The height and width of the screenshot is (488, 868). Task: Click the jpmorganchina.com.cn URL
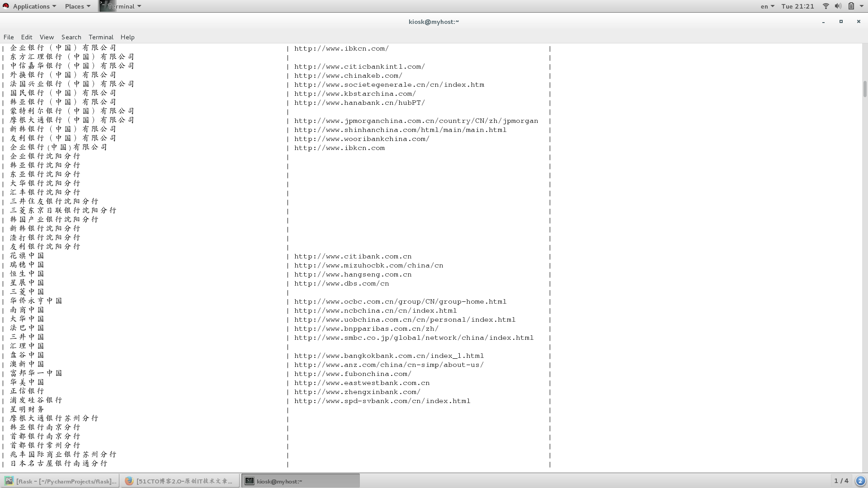[x=416, y=121]
